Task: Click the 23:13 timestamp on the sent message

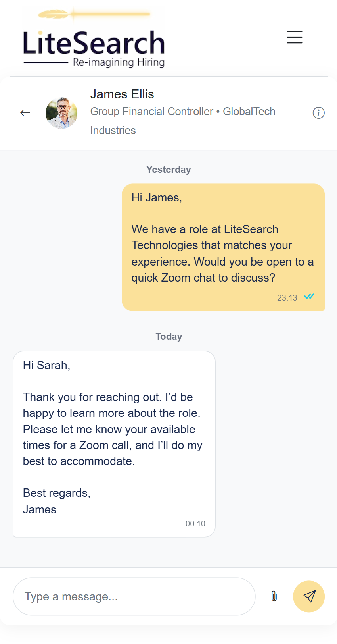Action: tap(287, 298)
